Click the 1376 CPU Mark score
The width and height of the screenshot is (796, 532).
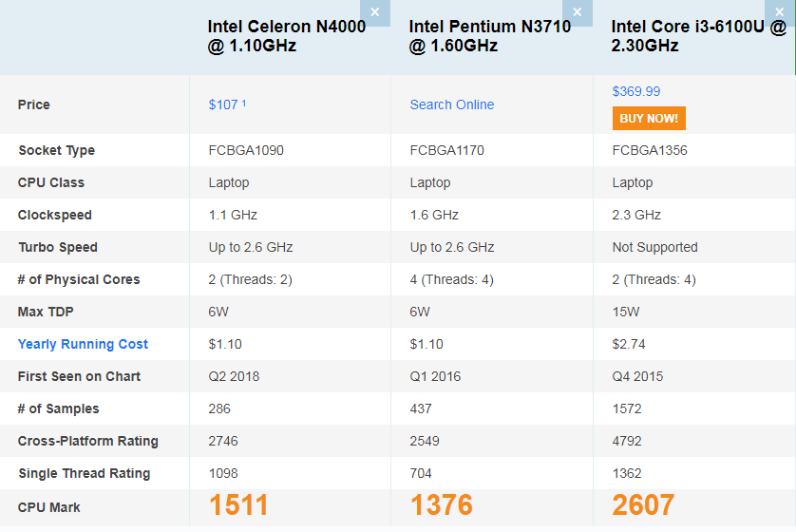coord(443,505)
